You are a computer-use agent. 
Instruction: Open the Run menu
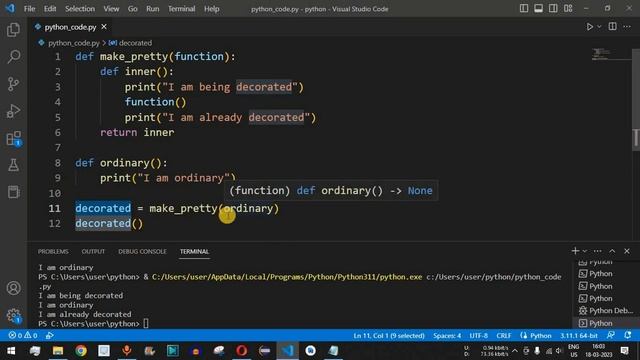153,9
